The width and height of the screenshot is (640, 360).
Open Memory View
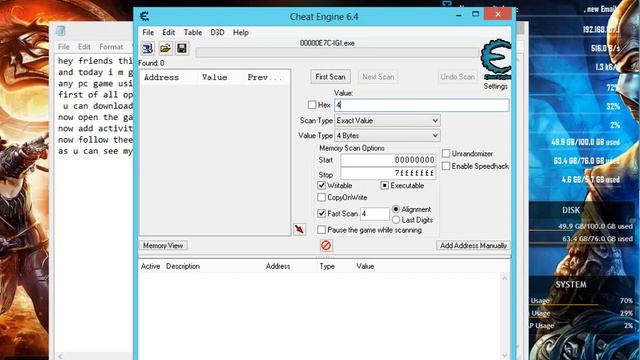163,245
